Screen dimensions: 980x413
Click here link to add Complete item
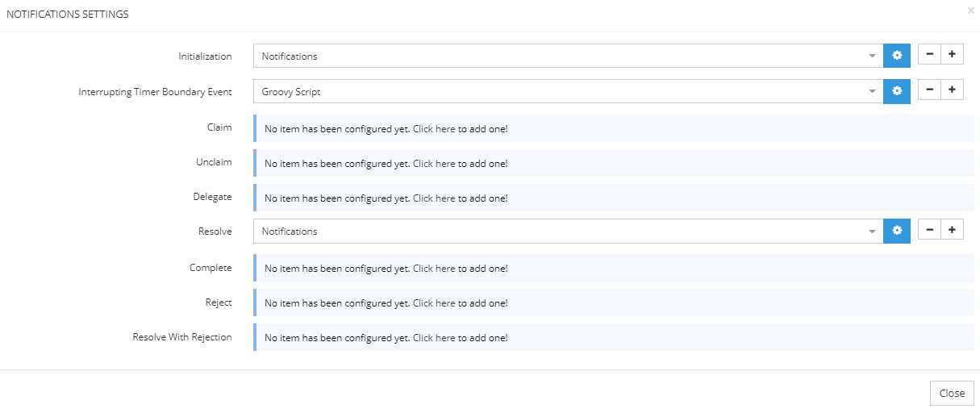point(434,269)
